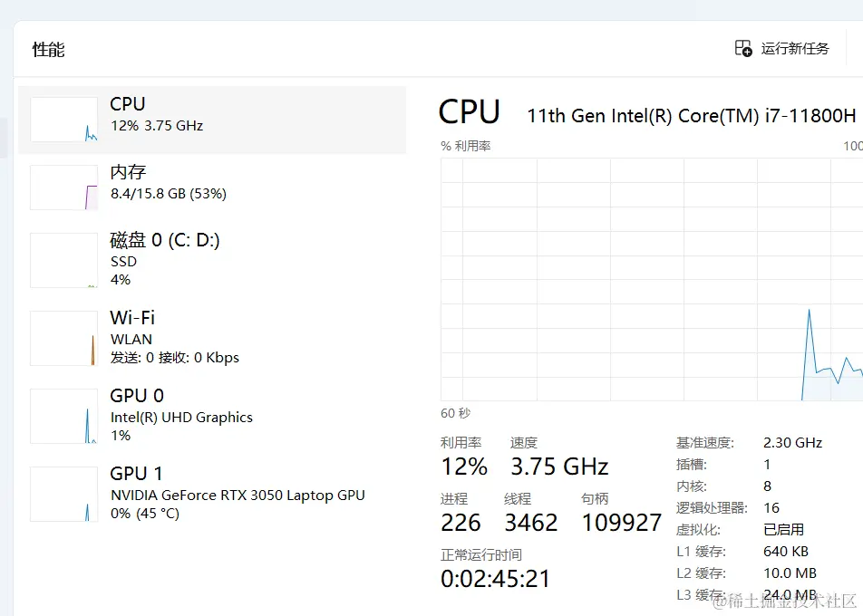Screen dimensions: 863x616
Task: Click the Run new task icon
Action: click(x=743, y=49)
